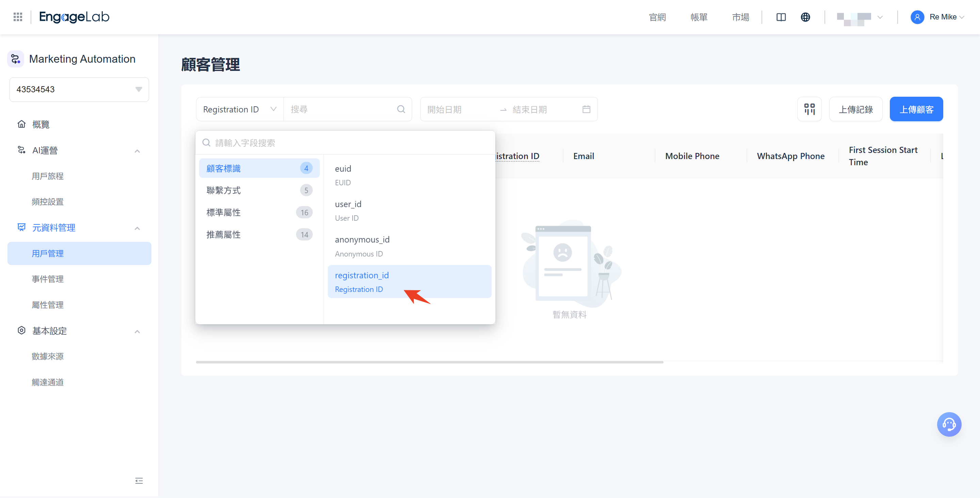The width and height of the screenshot is (980, 498).
Task: Open the documentation book icon
Action: 781,17
